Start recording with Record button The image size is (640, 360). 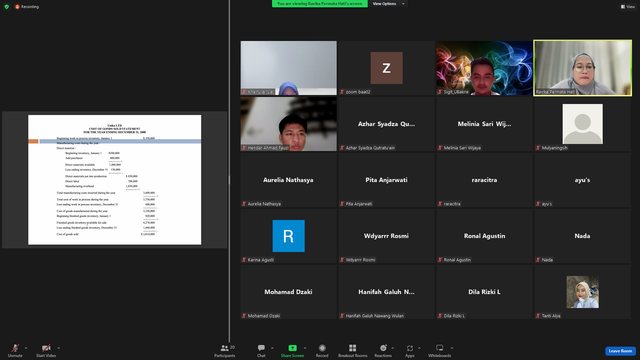pyautogui.click(x=322, y=351)
